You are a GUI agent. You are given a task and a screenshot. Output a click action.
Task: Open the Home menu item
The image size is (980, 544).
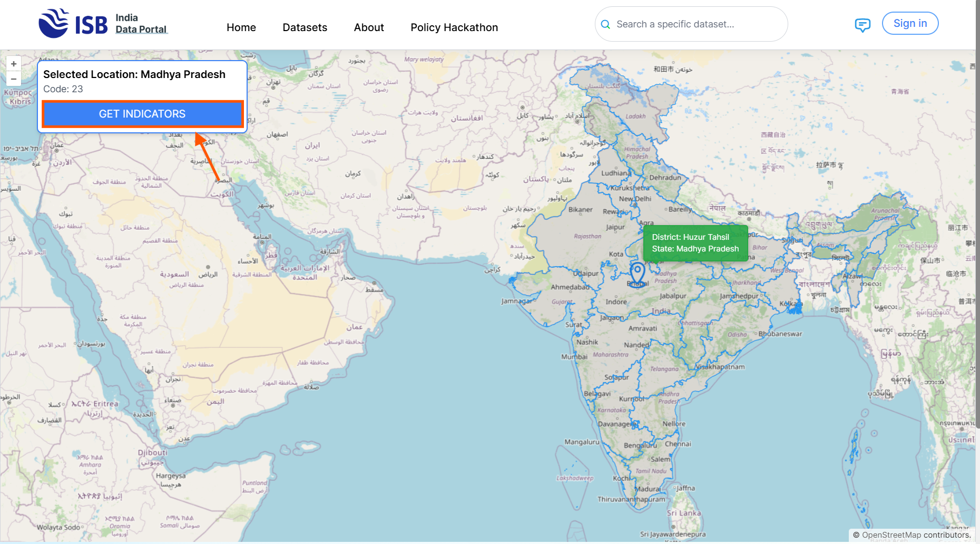click(241, 27)
